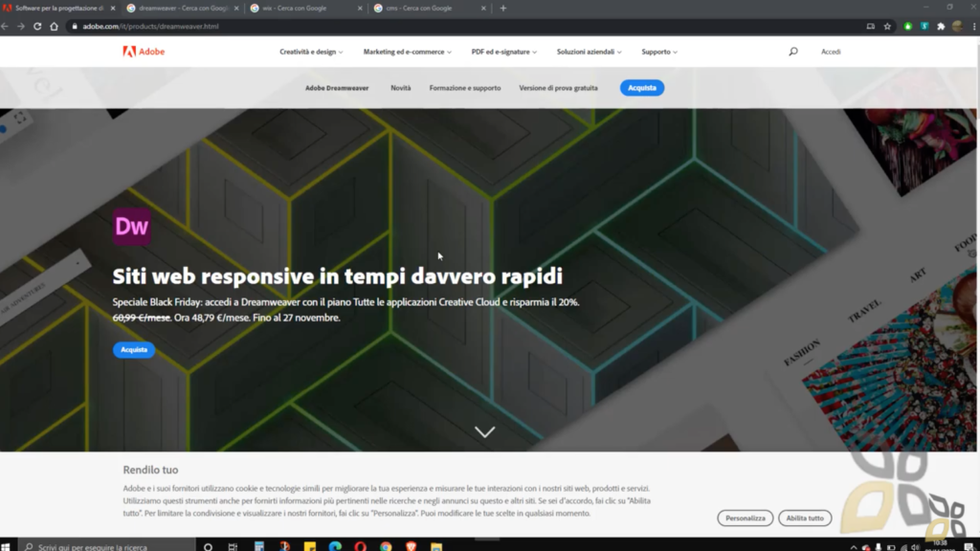
Task: Launch Microsoft Edge from taskbar
Action: tap(335, 546)
